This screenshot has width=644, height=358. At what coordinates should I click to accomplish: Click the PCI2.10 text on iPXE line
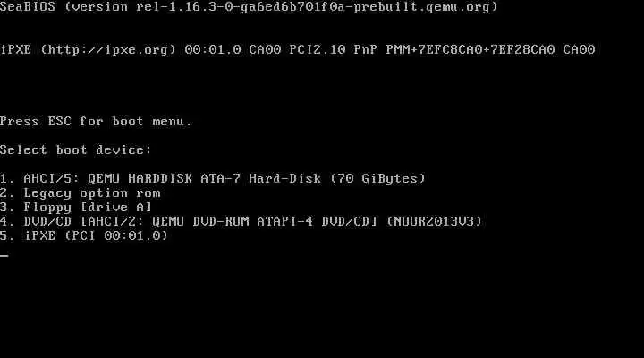[x=318, y=50]
